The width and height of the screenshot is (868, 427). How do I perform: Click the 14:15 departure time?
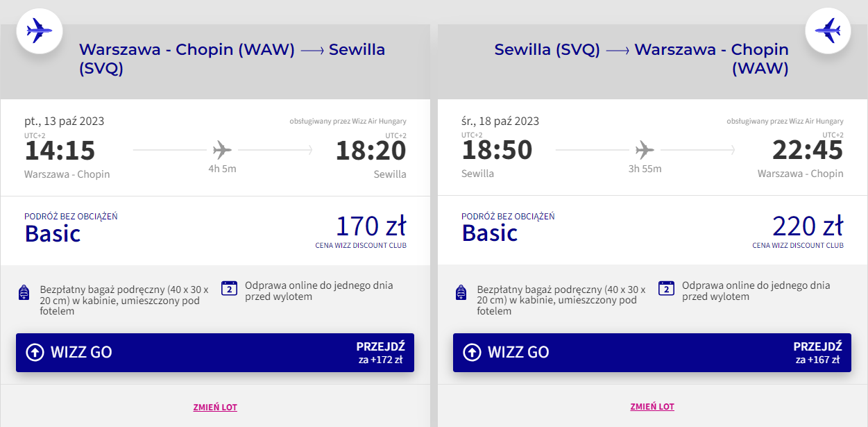(60, 151)
